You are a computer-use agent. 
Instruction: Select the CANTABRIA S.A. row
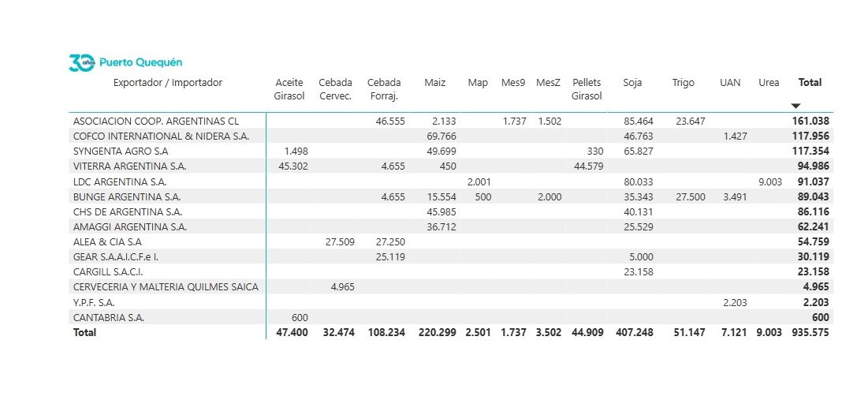click(451, 317)
